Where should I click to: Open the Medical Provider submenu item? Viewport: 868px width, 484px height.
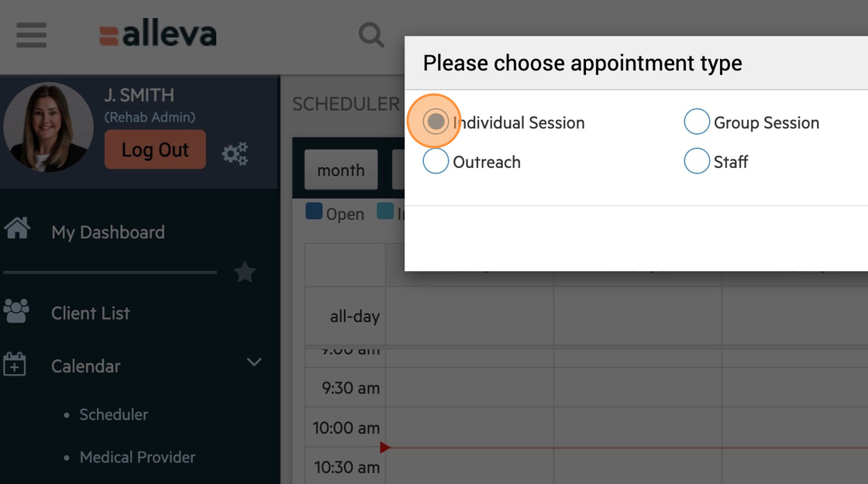click(x=137, y=457)
